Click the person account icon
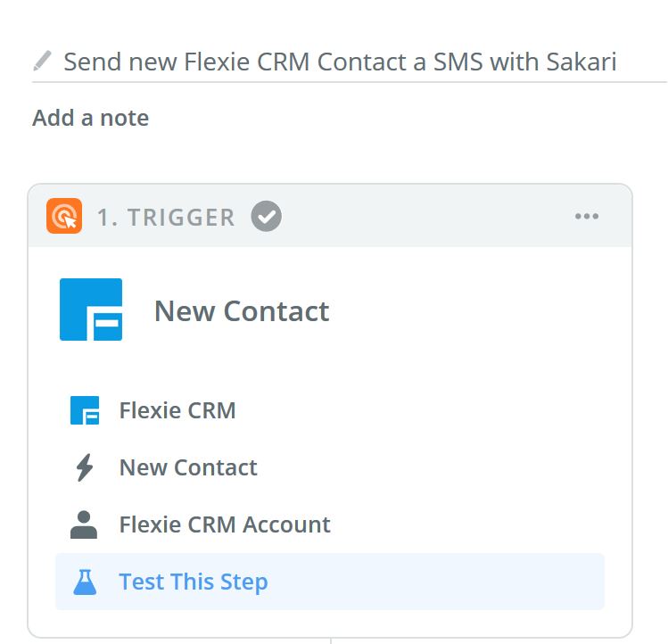 click(x=84, y=524)
